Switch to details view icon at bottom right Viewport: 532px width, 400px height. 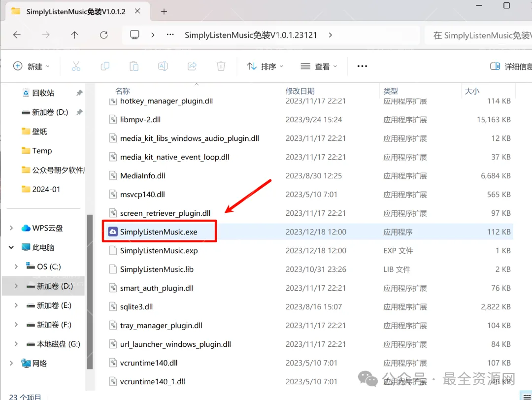527,396
